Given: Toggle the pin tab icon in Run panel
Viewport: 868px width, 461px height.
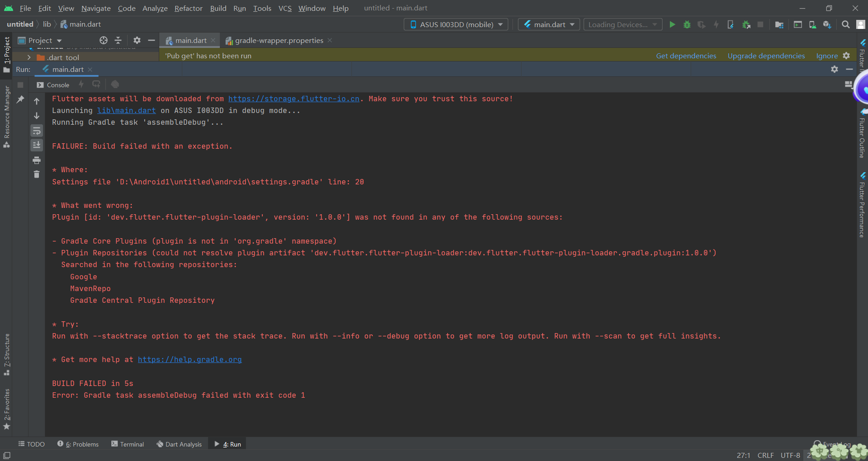Looking at the screenshot, I should [20, 99].
